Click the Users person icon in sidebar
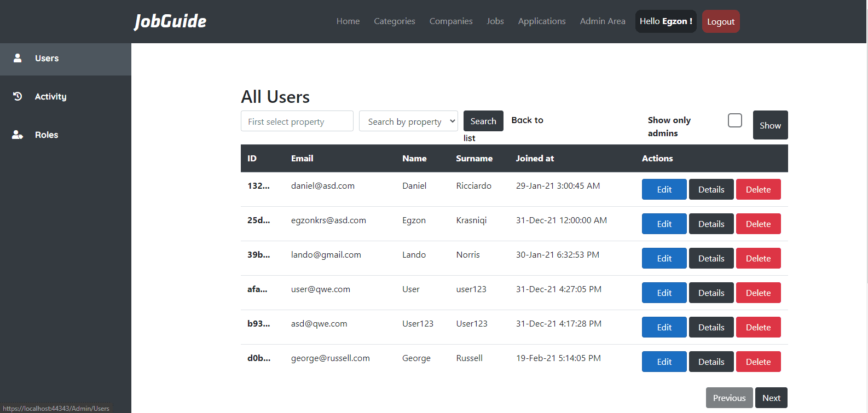The image size is (868, 413). click(18, 58)
